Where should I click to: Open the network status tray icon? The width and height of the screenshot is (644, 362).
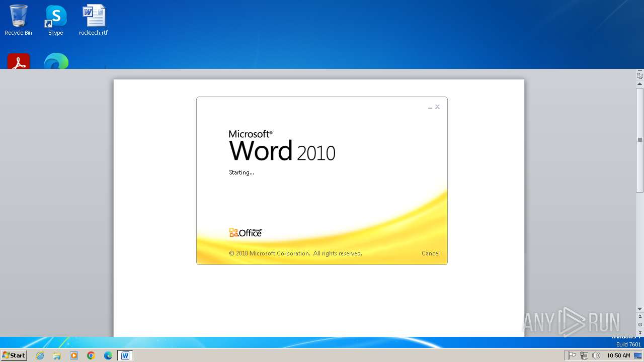(584, 355)
